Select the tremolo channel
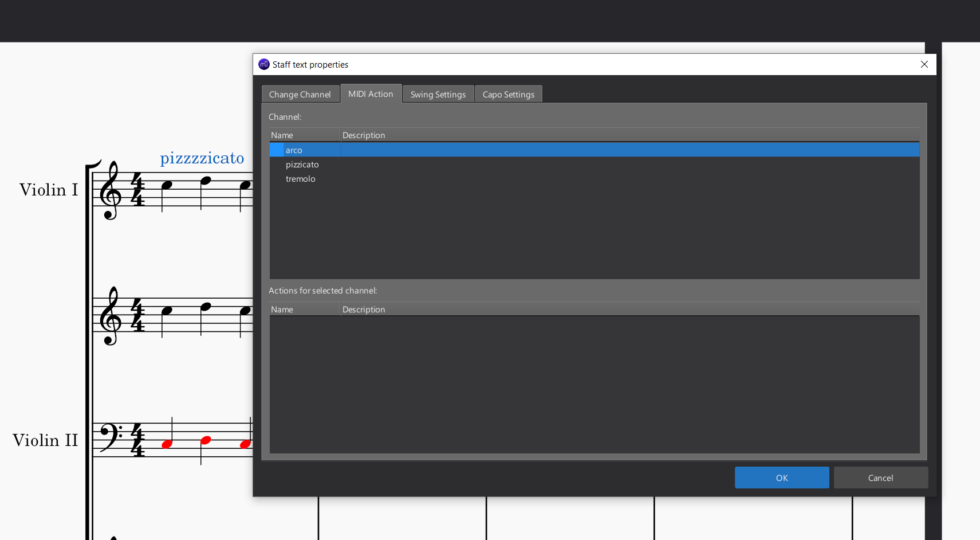The height and width of the screenshot is (540, 980). [300, 178]
